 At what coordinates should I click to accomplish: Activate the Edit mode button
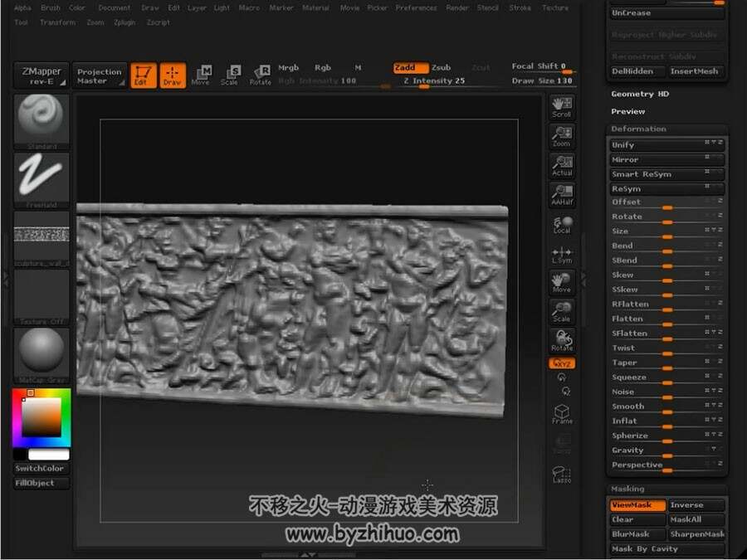point(143,75)
